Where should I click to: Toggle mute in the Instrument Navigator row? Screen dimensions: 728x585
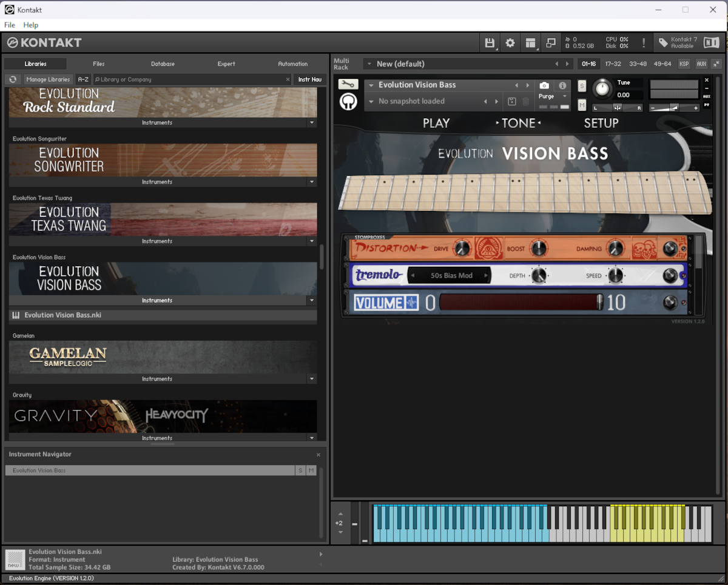pos(311,470)
